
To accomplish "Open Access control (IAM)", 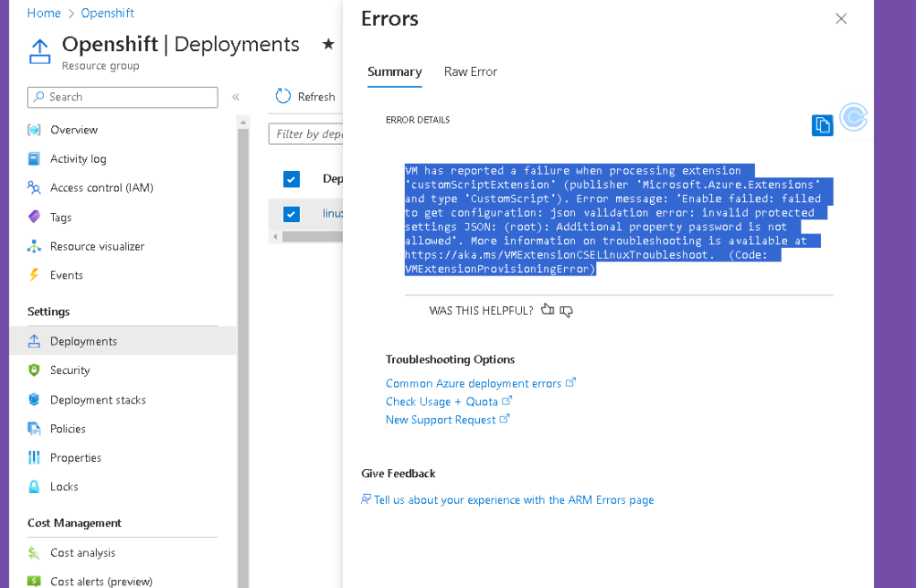I will [x=102, y=187].
